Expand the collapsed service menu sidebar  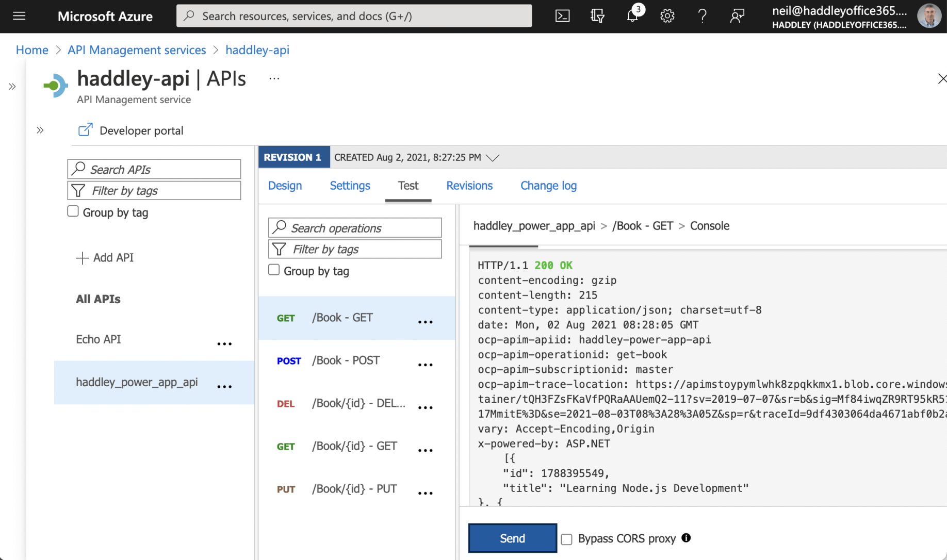click(x=40, y=130)
